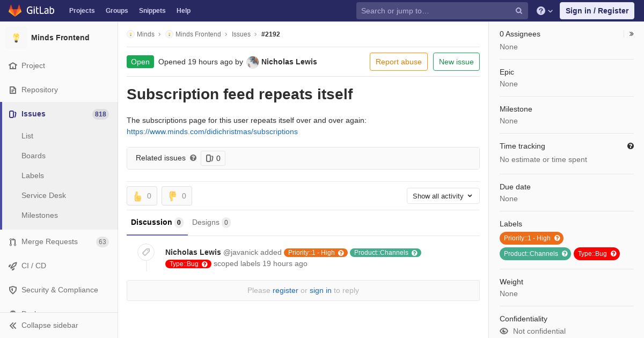Click the Project home icon

point(13,65)
